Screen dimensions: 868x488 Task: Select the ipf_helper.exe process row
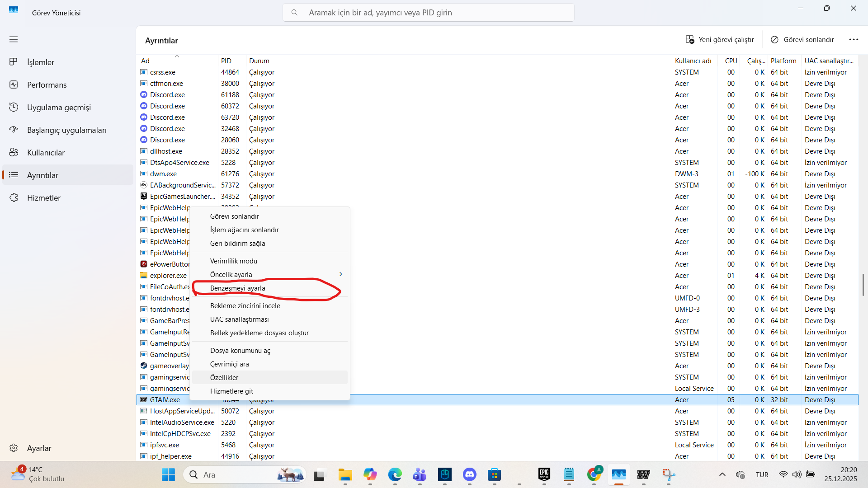point(497,456)
